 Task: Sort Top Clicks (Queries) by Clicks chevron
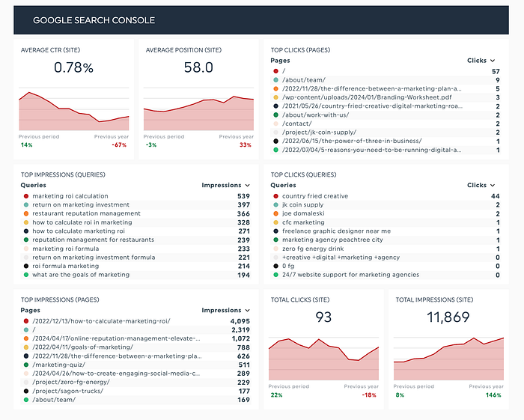(x=493, y=185)
